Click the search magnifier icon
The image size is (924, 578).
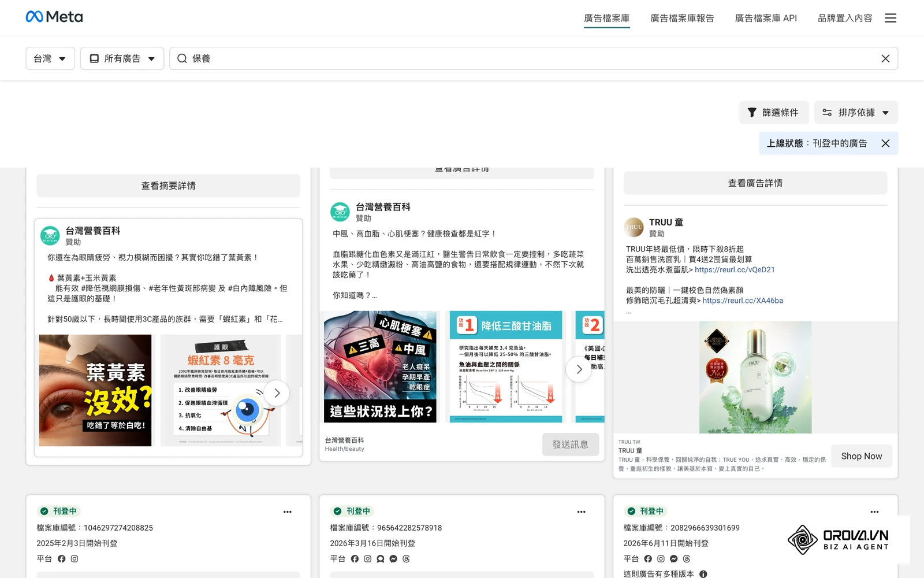pos(182,58)
